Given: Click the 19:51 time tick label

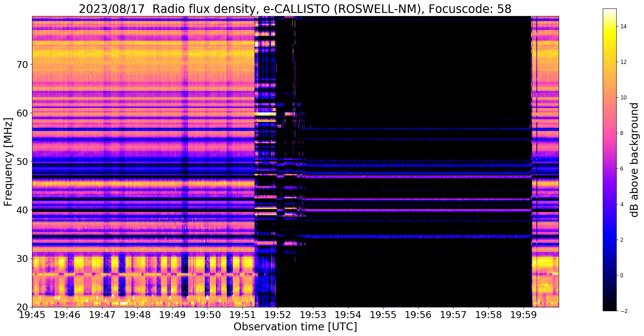Looking at the screenshot, I should pos(243,315).
